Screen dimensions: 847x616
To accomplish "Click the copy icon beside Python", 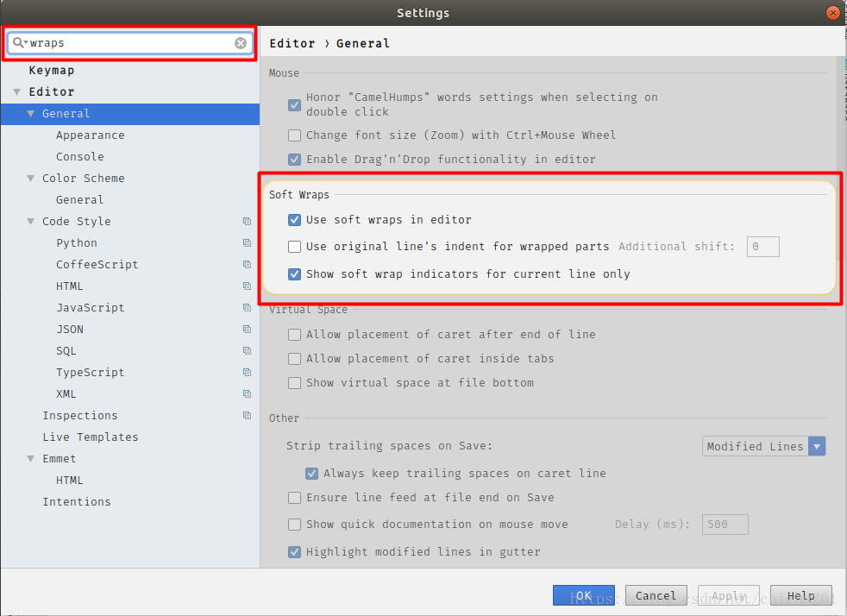I will click(247, 242).
